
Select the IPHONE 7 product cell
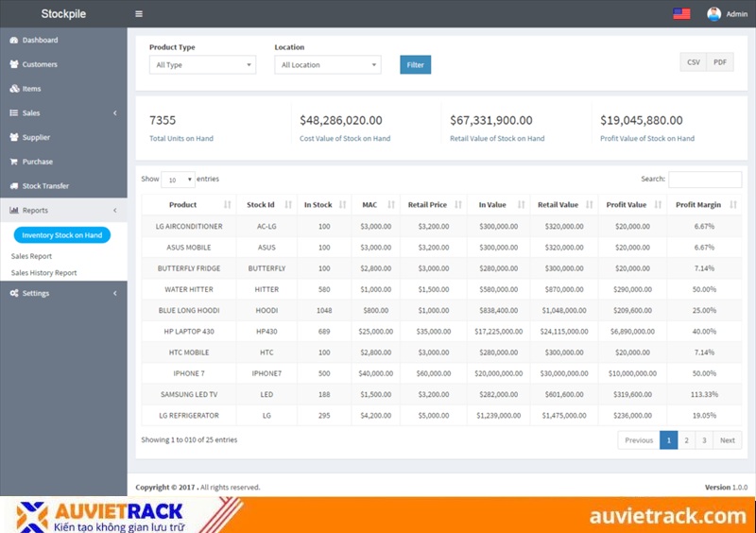pyautogui.click(x=189, y=373)
